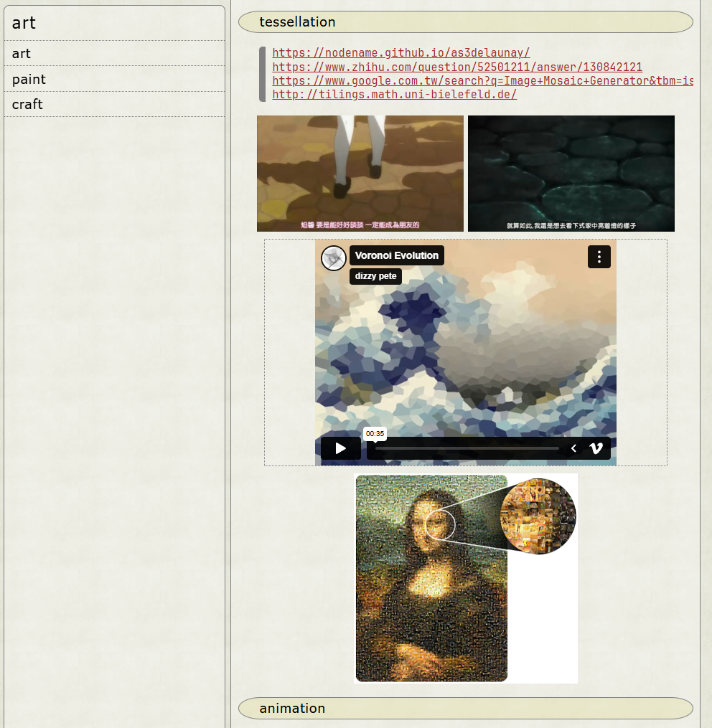Open the video's three-dot options menu
Screen dimensions: 712x728
[599, 257]
